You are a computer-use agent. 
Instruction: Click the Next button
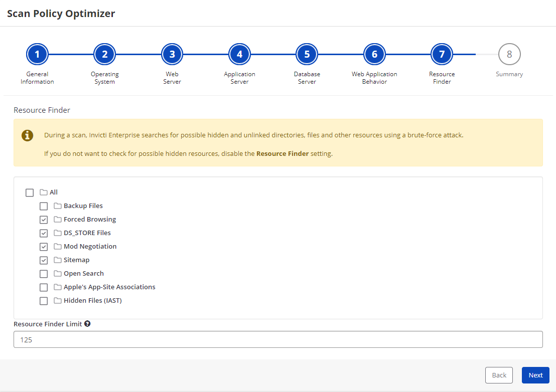(x=535, y=375)
